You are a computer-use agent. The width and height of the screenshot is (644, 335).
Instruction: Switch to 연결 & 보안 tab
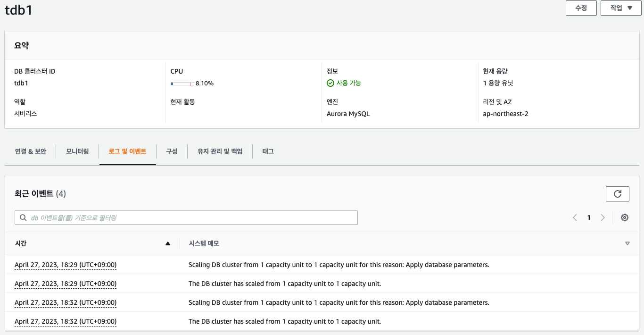click(x=31, y=151)
